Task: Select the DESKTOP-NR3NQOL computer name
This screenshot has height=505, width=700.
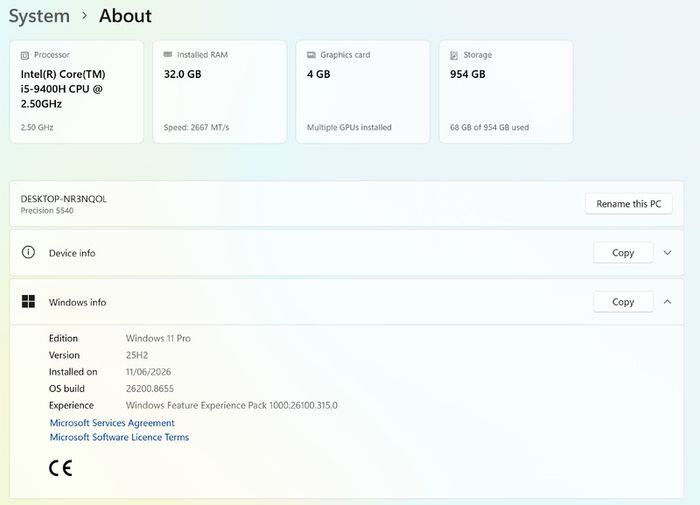Action: tap(63, 199)
